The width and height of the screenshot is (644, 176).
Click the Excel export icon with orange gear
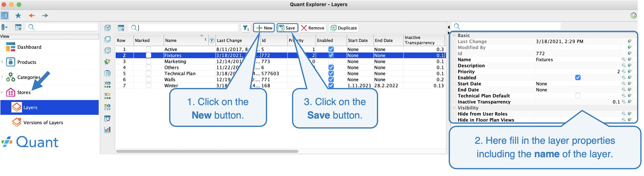point(108,96)
